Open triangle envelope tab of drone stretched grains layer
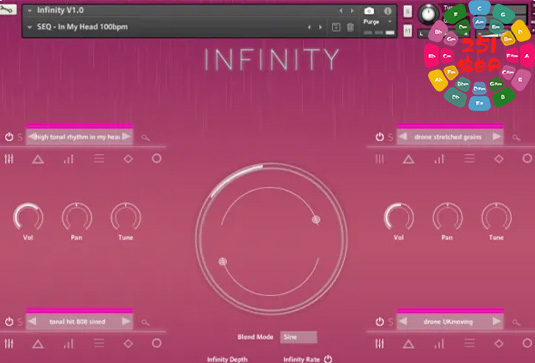Viewport: 535px width, 363px height. coord(408,159)
